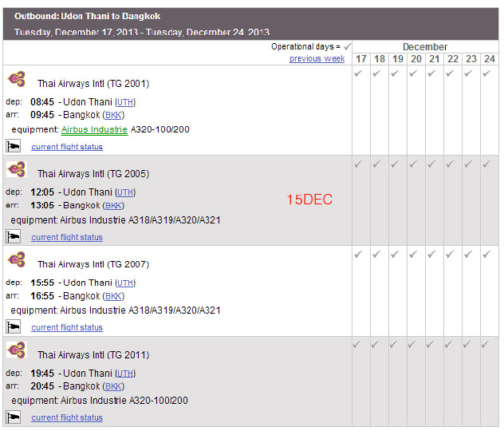Click the December 22 column header
The image size is (504, 431).
coord(453,59)
